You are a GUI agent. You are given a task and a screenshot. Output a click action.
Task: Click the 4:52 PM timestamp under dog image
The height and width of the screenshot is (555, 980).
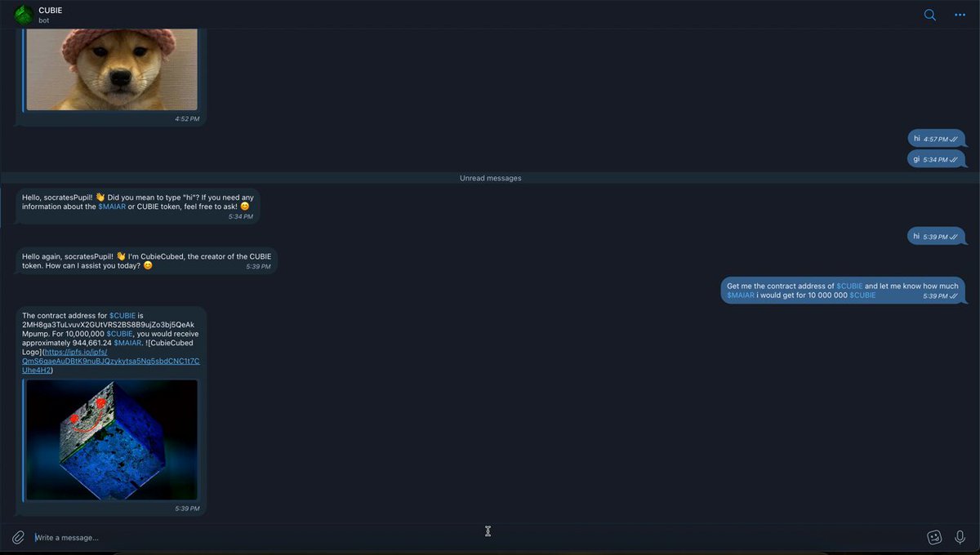[187, 119]
